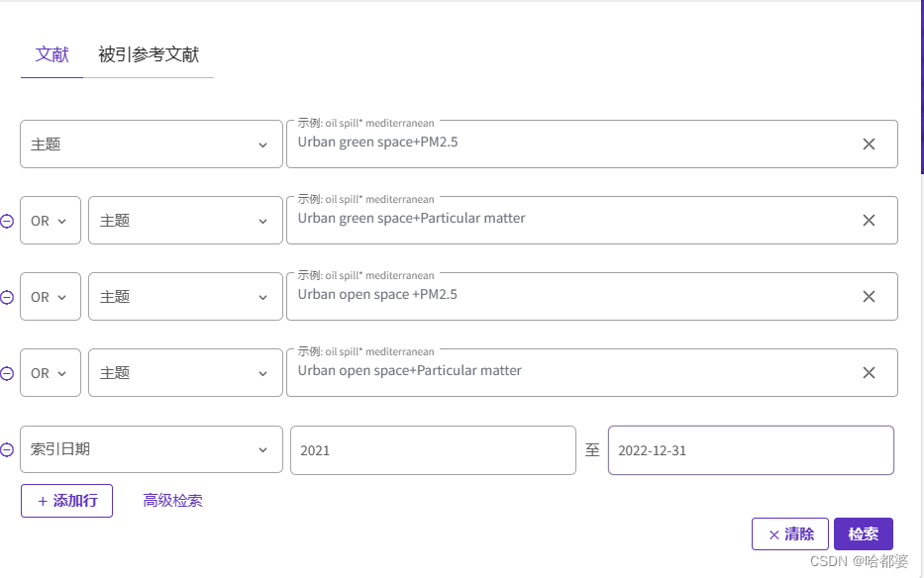Open OR operator dropdown for 'open space+Particular matter'

(51, 373)
